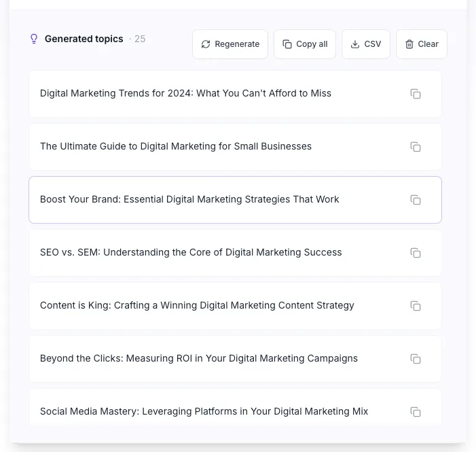Select the highlighted Boost Your Brand card
The width and height of the screenshot is (476, 452).
(235, 200)
